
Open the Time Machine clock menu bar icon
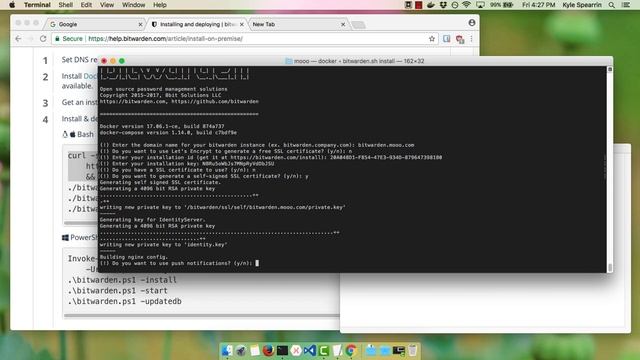pyautogui.click(x=455, y=5)
